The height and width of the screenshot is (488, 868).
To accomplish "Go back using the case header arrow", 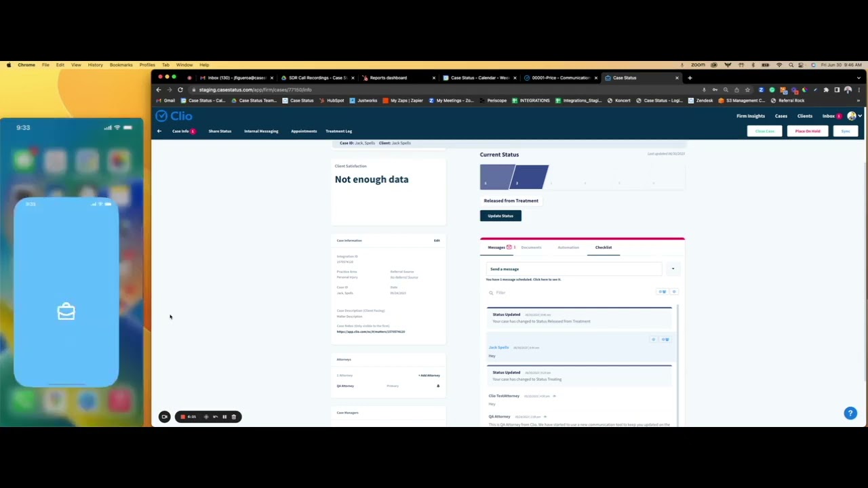I will point(159,131).
